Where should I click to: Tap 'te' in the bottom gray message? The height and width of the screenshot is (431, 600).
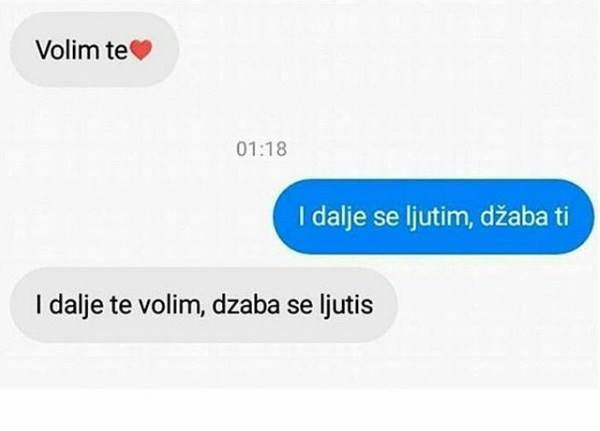(x=121, y=306)
